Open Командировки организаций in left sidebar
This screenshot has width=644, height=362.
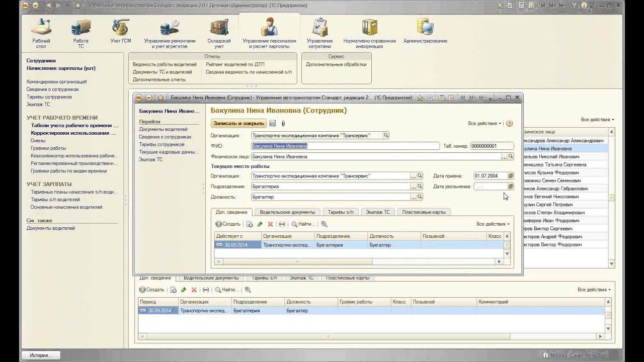[56, 81]
